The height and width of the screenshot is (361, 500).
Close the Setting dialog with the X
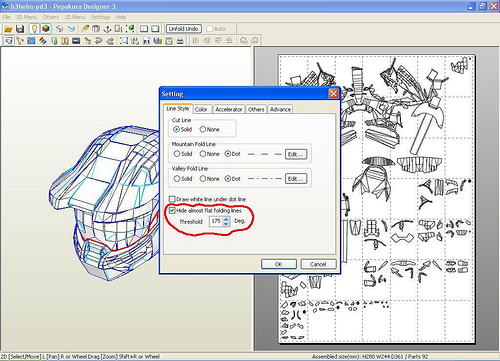pos(333,94)
